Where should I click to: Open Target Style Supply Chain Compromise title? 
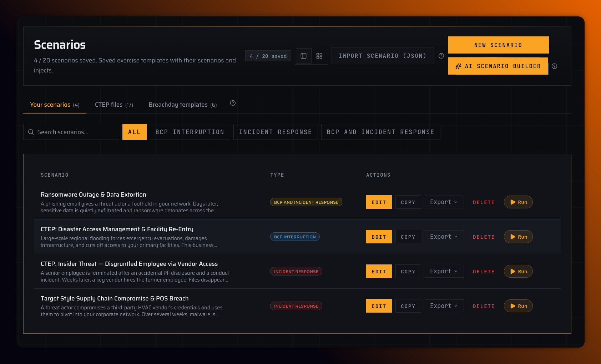tap(115, 298)
